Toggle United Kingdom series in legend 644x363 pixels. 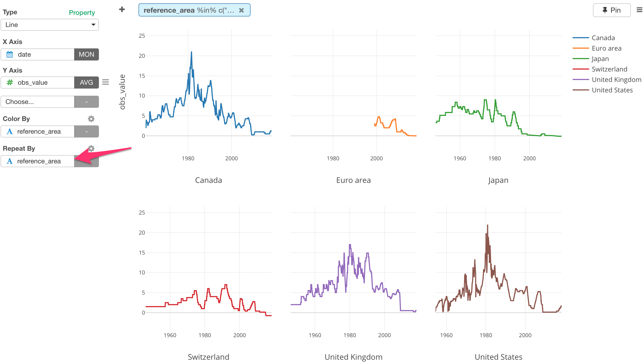tap(607, 79)
